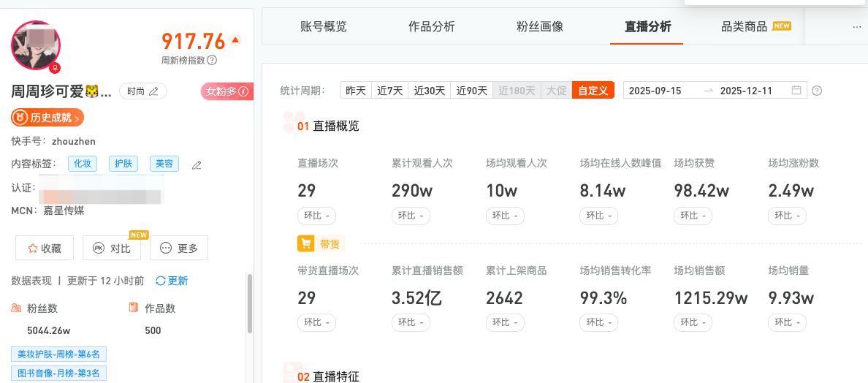This screenshot has height=383, width=868.
Task: Click the help icon beside 周新榜指数
Action: (x=212, y=60)
